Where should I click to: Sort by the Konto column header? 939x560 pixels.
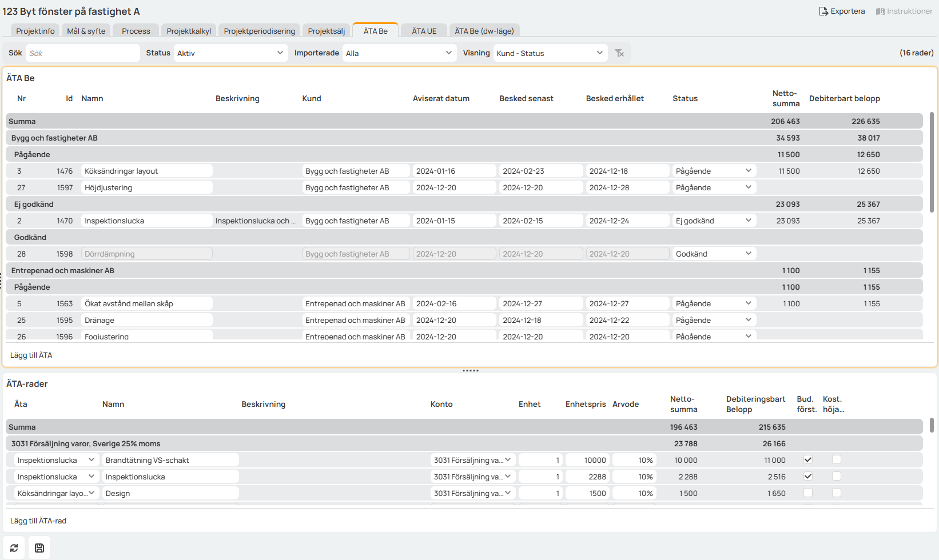pos(441,404)
